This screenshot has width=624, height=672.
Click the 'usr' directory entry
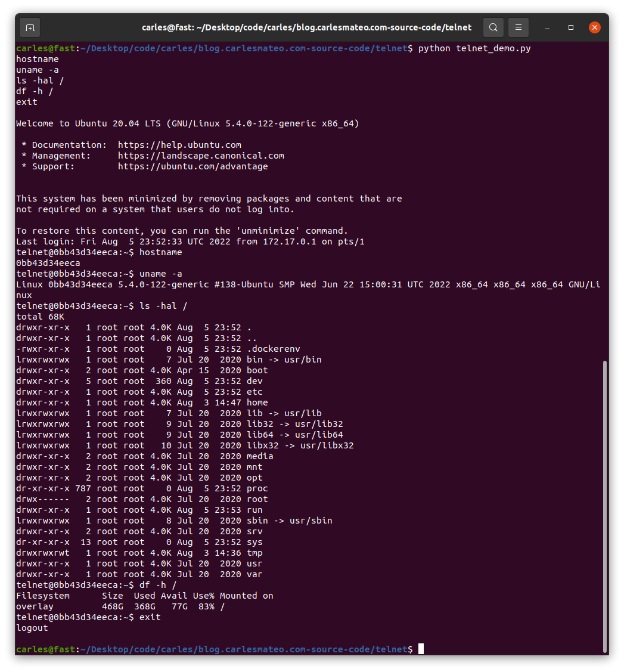tap(254, 563)
